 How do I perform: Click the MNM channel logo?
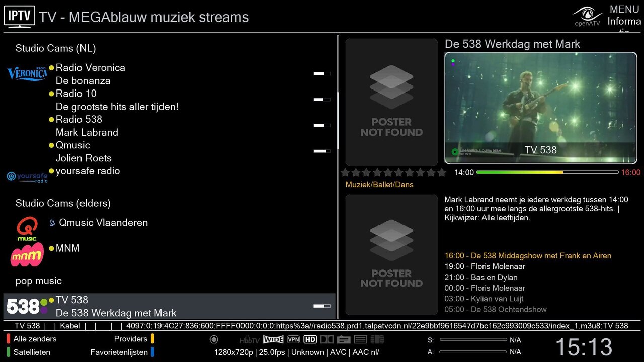tap(27, 254)
